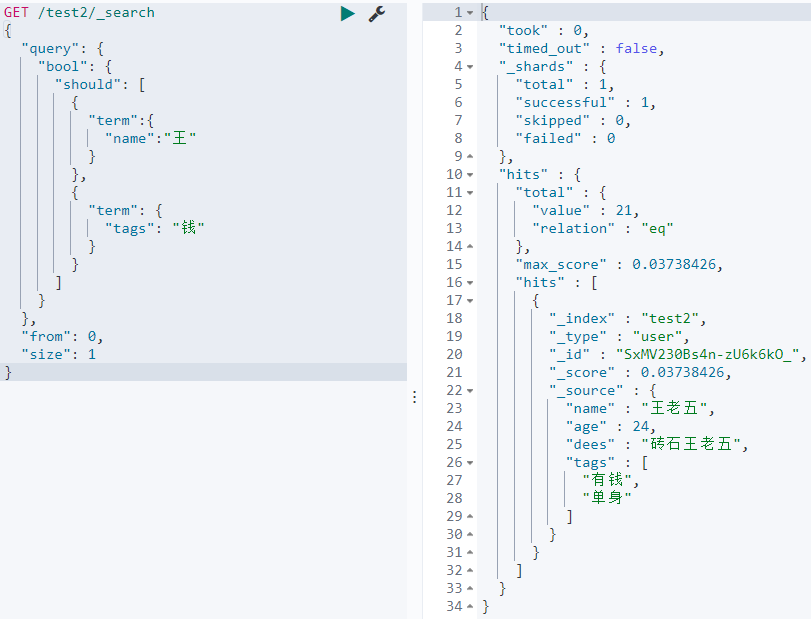Click line number 15 in response gutter
This screenshot has width=811, height=619.
coord(454,264)
